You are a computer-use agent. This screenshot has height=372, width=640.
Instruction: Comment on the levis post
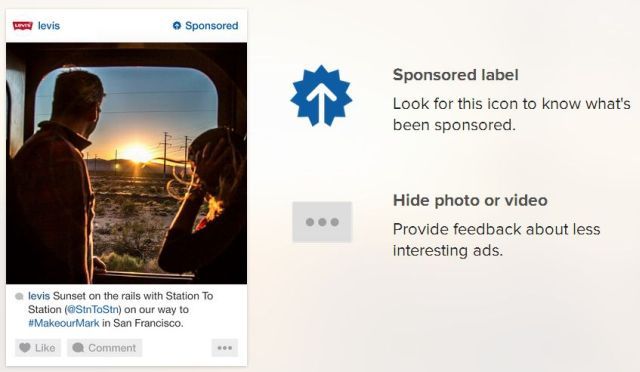pos(104,347)
